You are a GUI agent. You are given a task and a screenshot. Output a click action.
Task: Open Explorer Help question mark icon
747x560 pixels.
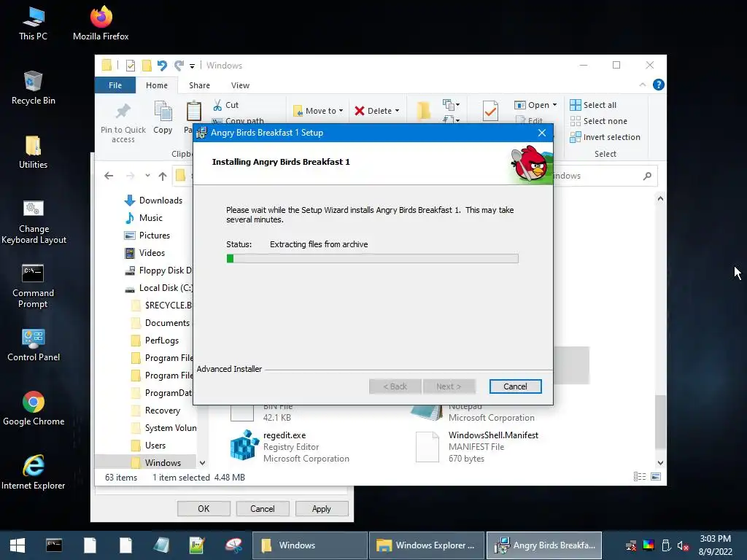tap(659, 85)
